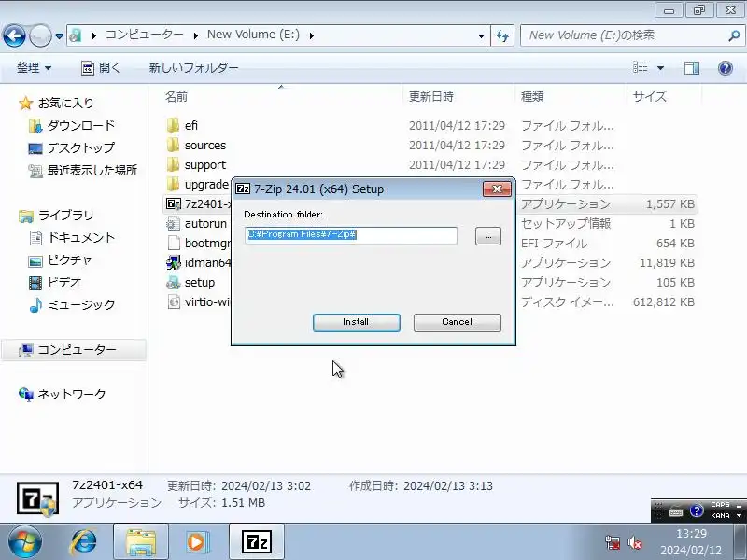Screen dimensions: 747x560
Task: Select the efi folder
Action: pos(191,126)
